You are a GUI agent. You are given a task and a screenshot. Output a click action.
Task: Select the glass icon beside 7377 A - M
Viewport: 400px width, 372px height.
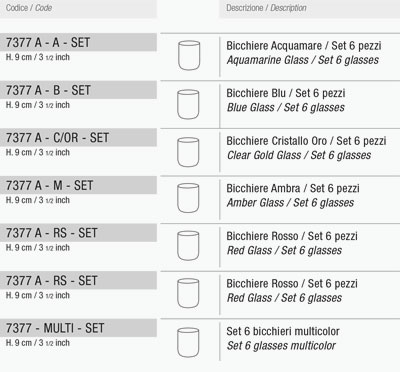pyautogui.click(x=188, y=198)
